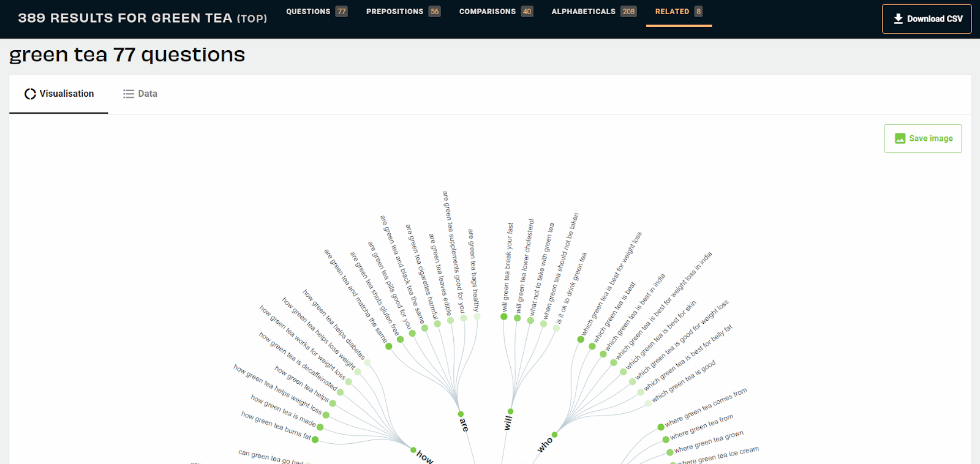Click 'how green tea helps diabetes'

pos(334,324)
